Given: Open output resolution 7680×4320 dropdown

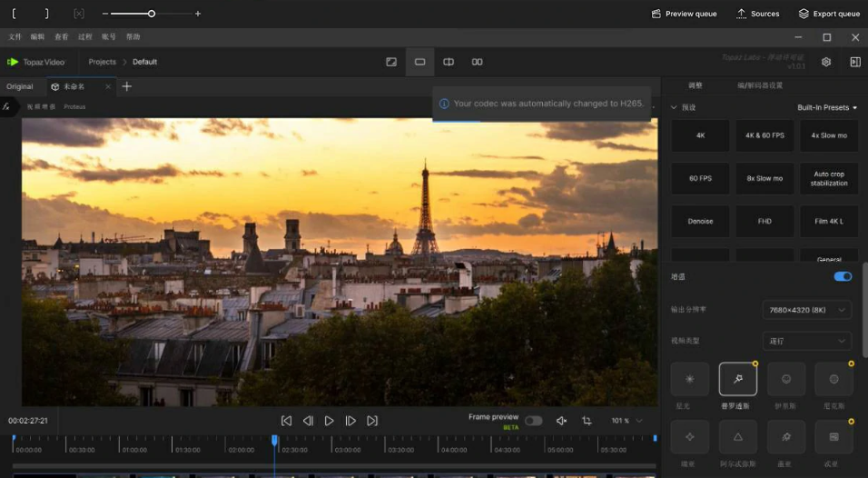Looking at the screenshot, I should tap(807, 310).
